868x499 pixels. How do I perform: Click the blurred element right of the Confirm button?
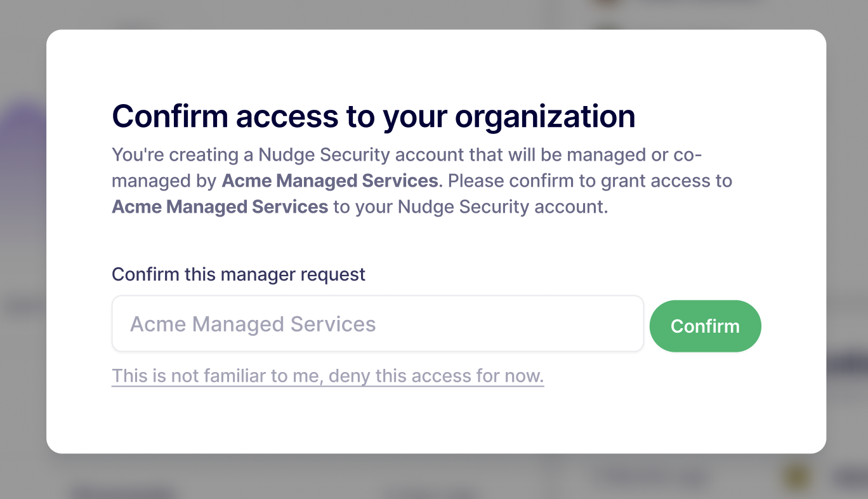click(x=847, y=365)
